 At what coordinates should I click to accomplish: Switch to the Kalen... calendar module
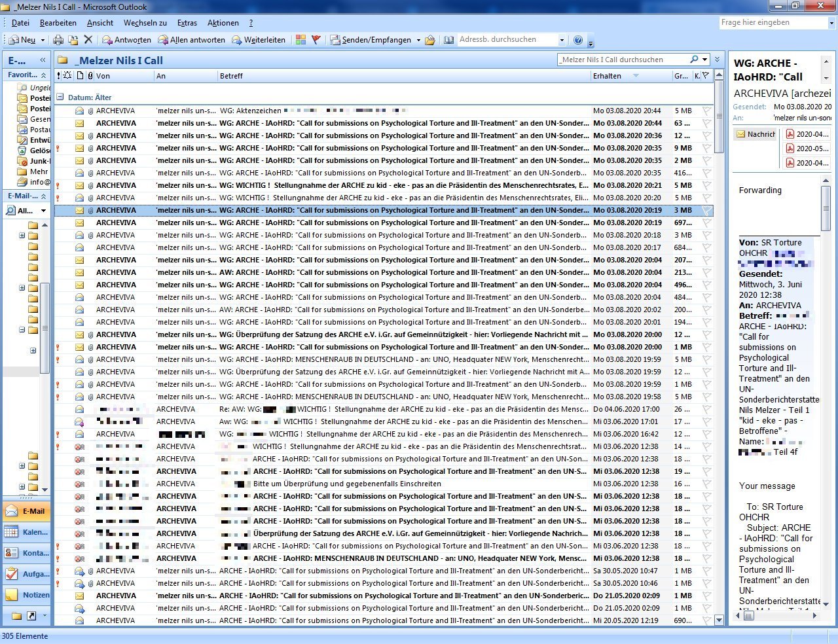(27, 532)
